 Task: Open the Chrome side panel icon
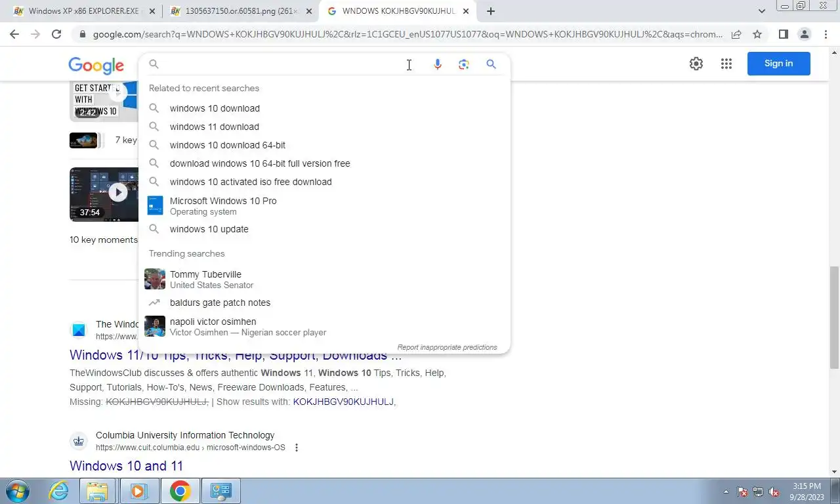point(783,35)
